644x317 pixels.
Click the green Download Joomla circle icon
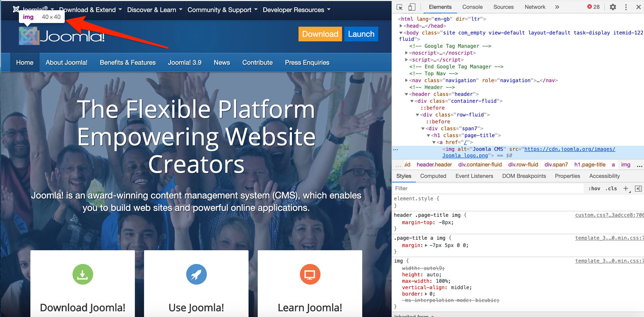click(x=83, y=274)
